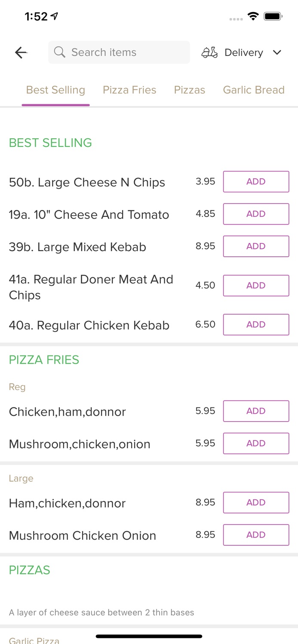Add the Mushroom Chicken Onion large pizza fries

coord(256,535)
